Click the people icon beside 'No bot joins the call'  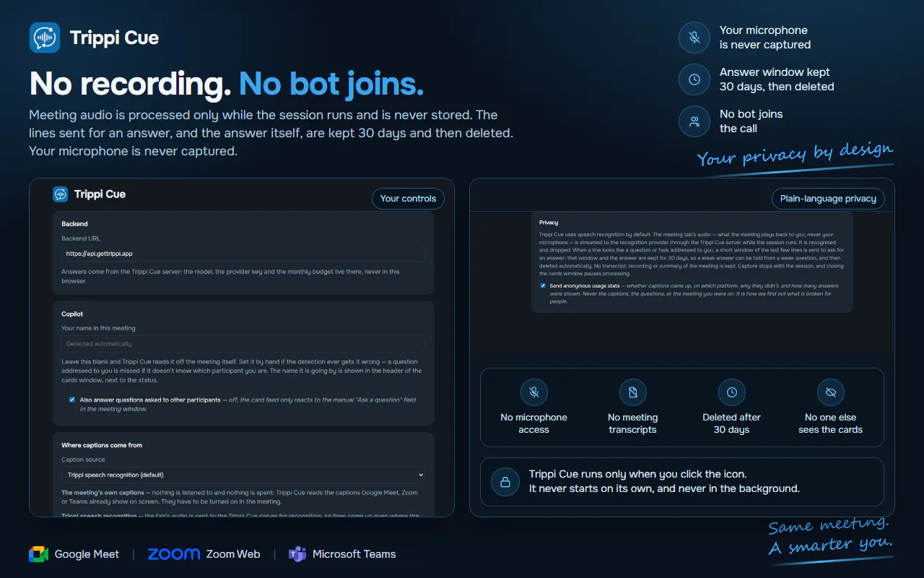pyautogui.click(x=694, y=121)
